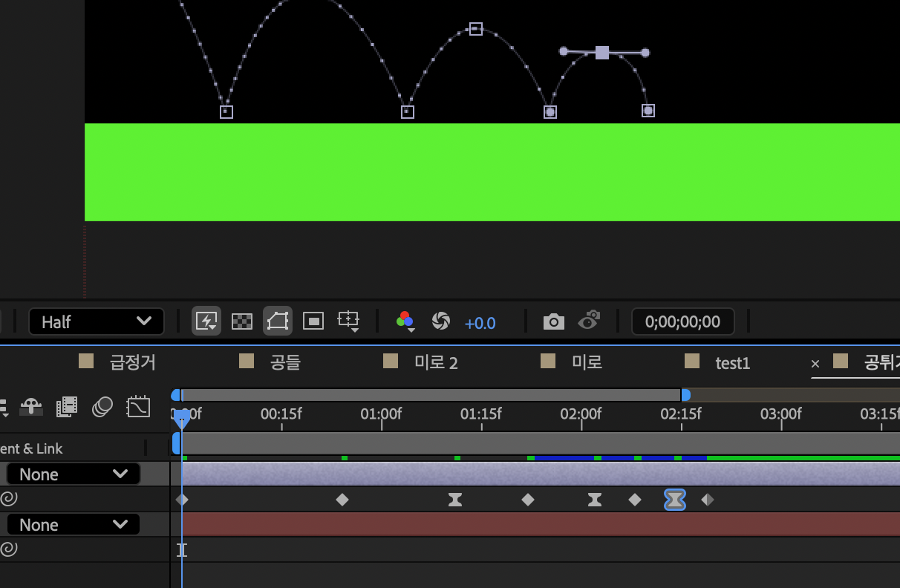
Task: Open grid and guide options icon
Action: (348, 321)
